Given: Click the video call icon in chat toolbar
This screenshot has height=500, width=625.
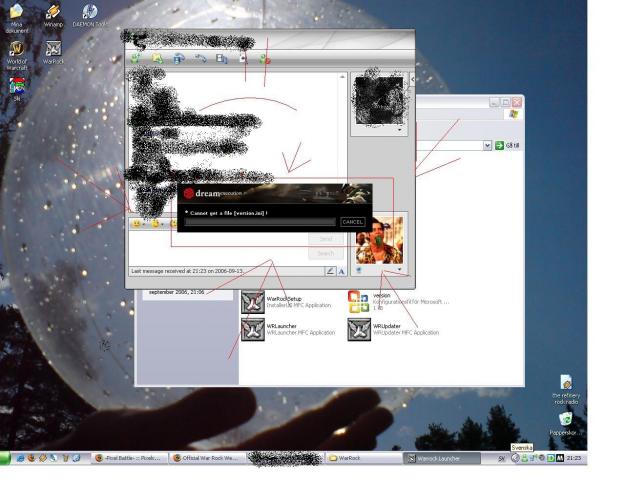Looking at the screenshot, I should tap(179, 59).
